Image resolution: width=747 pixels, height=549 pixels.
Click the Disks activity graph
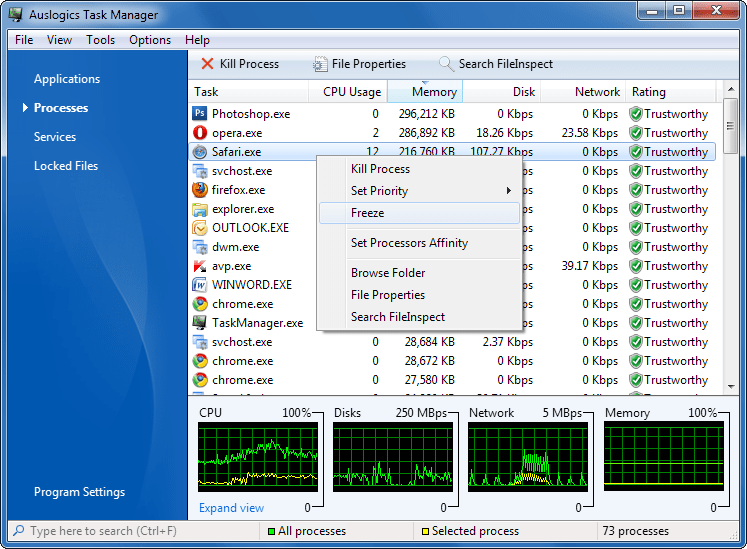393,457
